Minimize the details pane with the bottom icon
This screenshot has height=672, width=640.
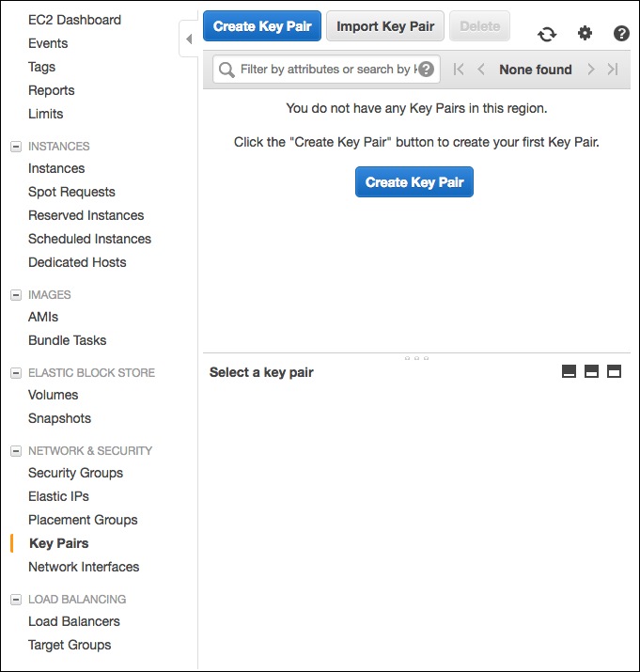pos(569,371)
